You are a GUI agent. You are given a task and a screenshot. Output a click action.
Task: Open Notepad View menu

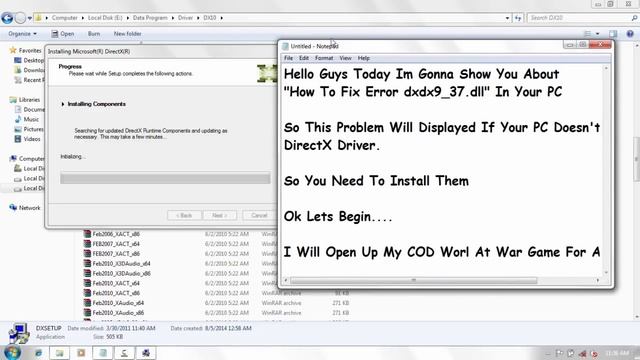[x=345, y=58]
